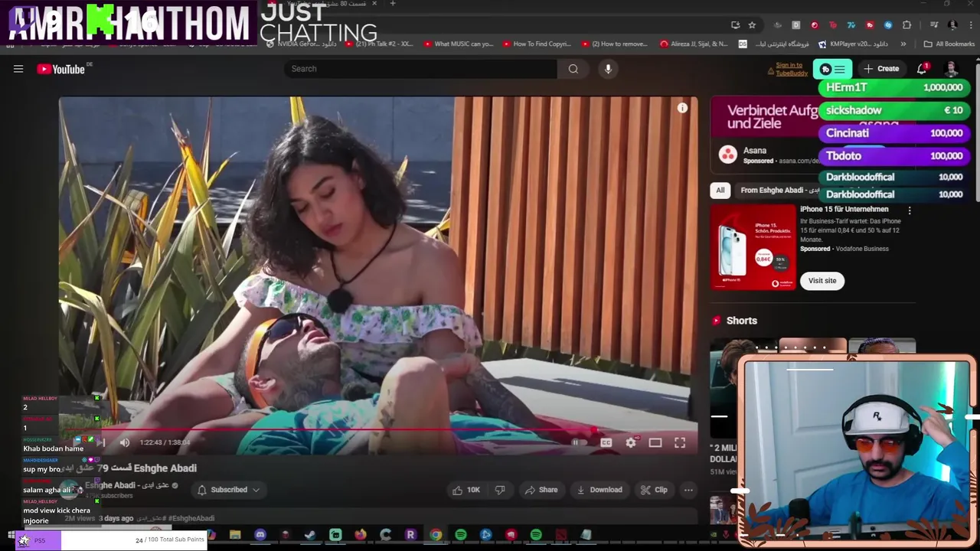980x551 pixels.
Task: Open the What MUSIC can you bookmark
Action: click(459, 44)
